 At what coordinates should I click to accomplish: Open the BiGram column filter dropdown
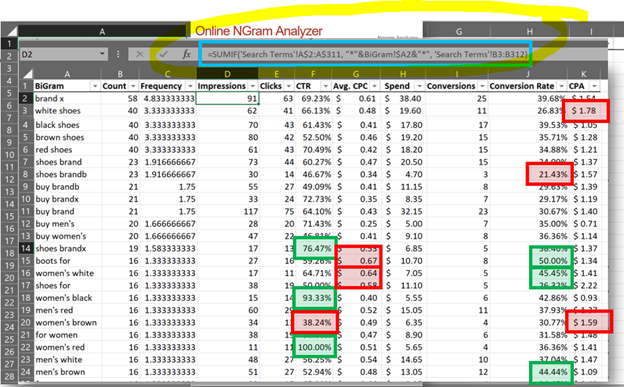click(95, 86)
